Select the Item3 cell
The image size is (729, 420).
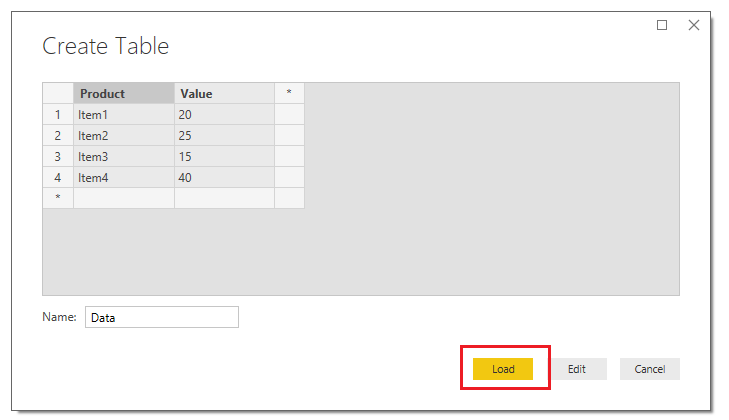(124, 156)
